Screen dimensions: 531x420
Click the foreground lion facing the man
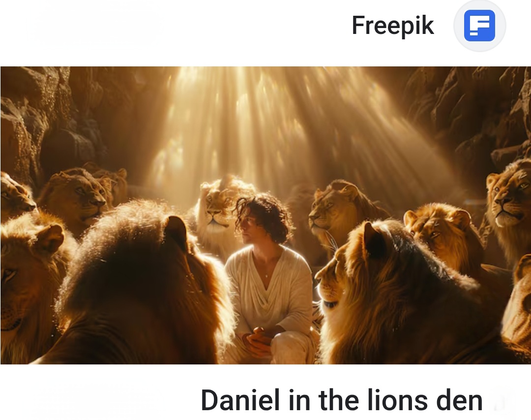(389, 291)
